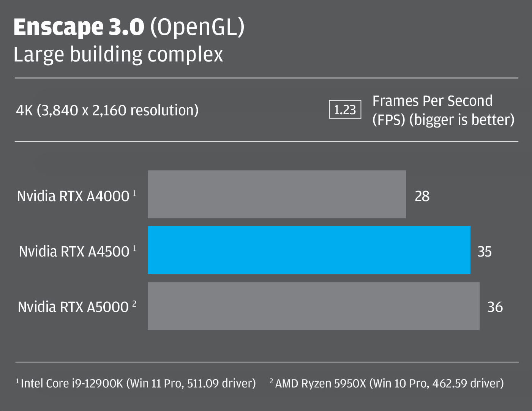This screenshot has height=411, width=532.
Task: Click the value 28 beside the A4000 bar
Action: (422, 196)
